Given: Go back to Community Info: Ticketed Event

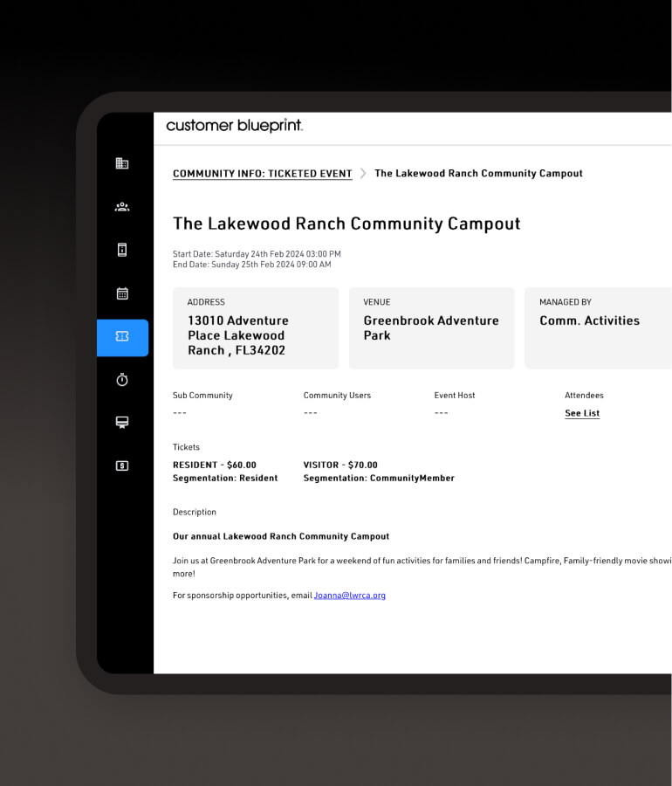Looking at the screenshot, I should pyautogui.click(x=263, y=174).
